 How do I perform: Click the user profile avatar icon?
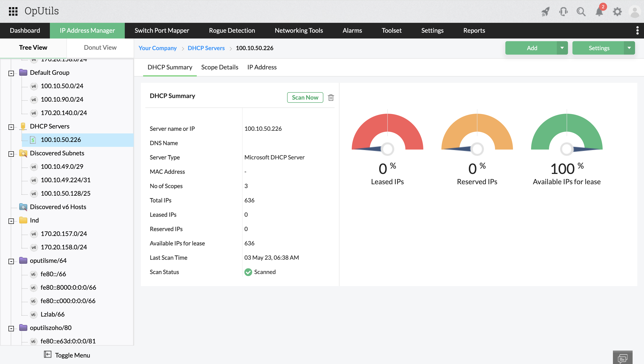pyautogui.click(x=635, y=11)
